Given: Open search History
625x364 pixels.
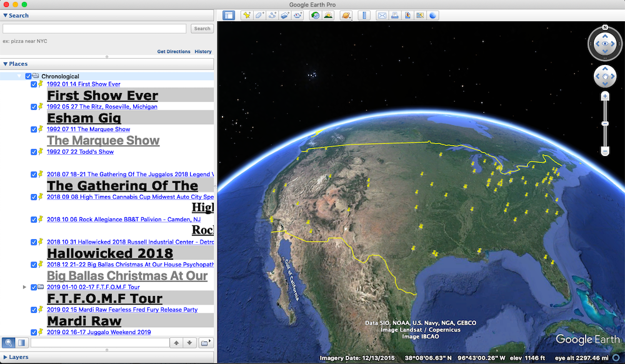Looking at the screenshot, I should tap(203, 52).
